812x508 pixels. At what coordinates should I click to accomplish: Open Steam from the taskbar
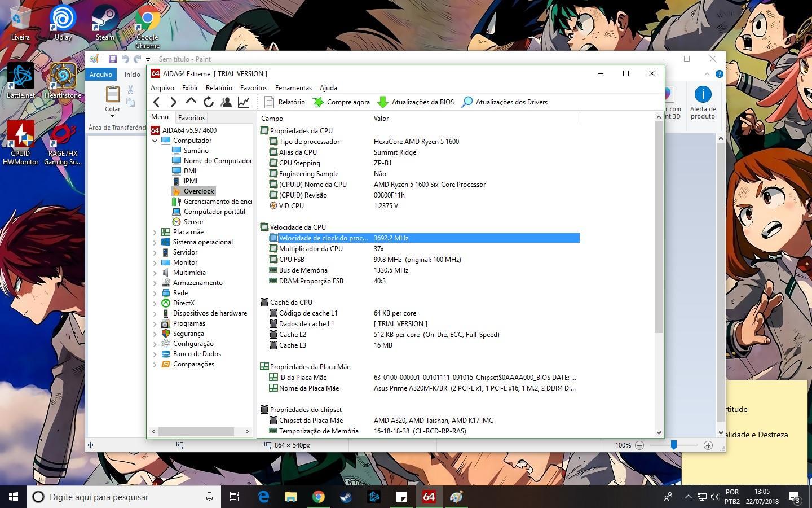[x=346, y=497]
